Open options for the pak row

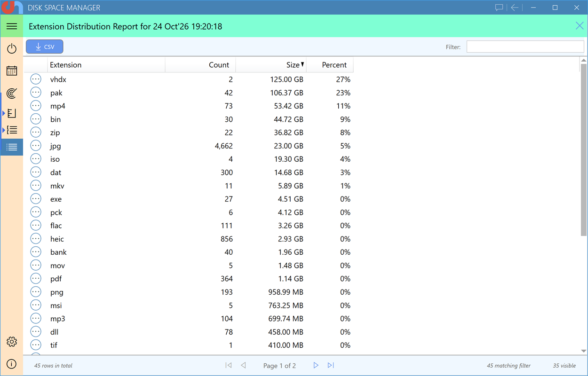point(36,93)
